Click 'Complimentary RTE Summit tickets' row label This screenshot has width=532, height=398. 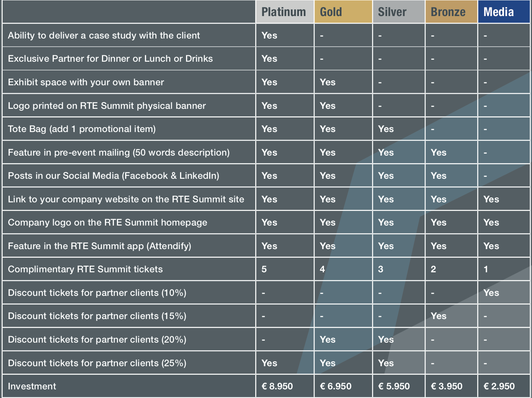pos(85,269)
